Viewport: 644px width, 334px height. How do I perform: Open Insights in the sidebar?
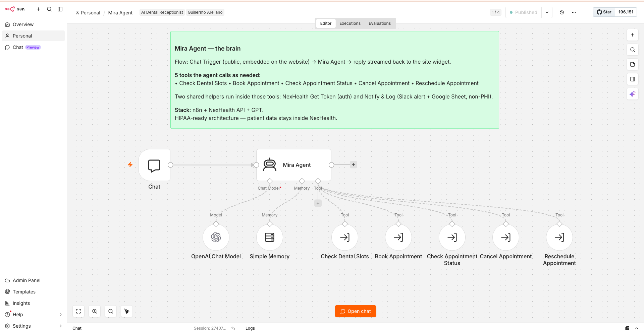click(33, 303)
